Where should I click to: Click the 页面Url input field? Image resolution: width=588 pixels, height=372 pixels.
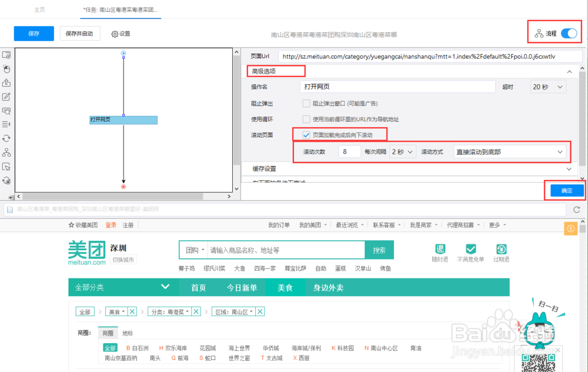click(430, 57)
